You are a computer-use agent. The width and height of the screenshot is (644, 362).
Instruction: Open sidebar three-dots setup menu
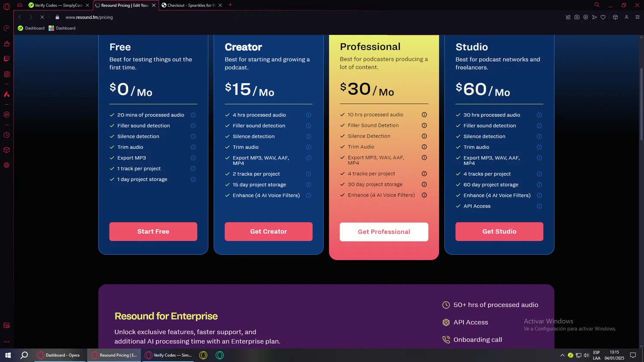pos(6,342)
